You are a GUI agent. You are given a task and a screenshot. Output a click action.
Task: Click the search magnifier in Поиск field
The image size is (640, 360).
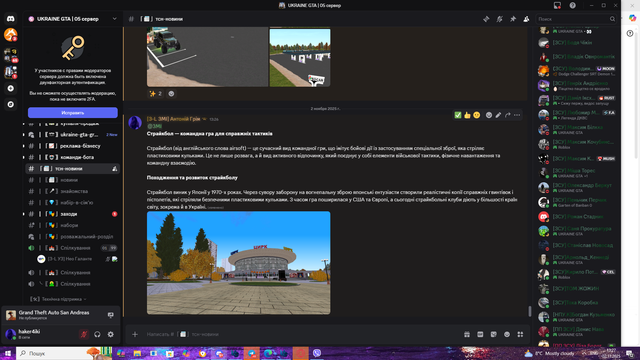click(612, 19)
